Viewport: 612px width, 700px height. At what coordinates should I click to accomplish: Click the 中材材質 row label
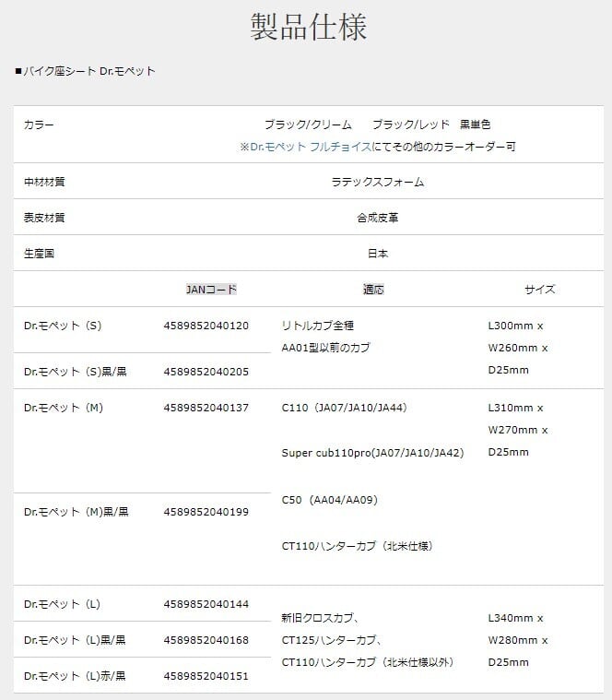pos(44,182)
